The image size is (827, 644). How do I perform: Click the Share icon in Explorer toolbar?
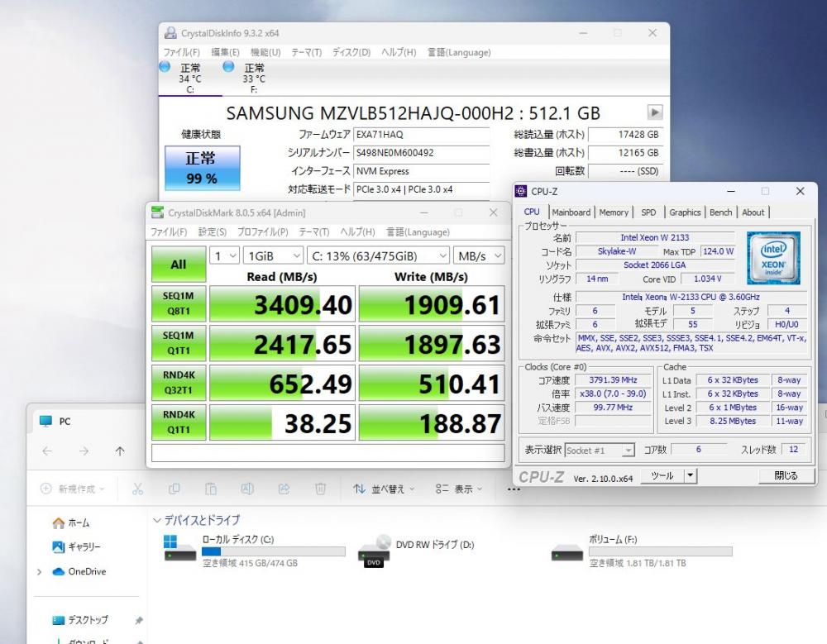[284, 489]
